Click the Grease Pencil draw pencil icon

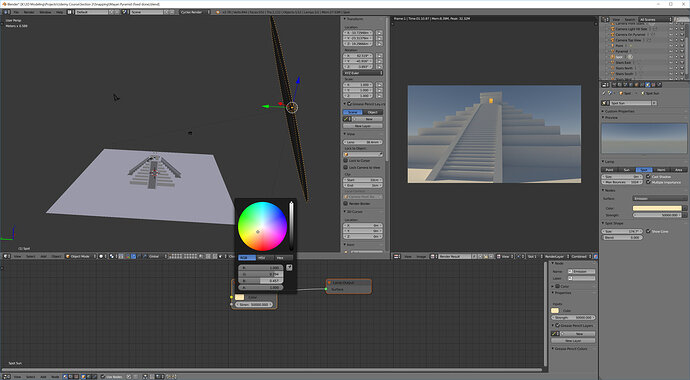point(346,119)
